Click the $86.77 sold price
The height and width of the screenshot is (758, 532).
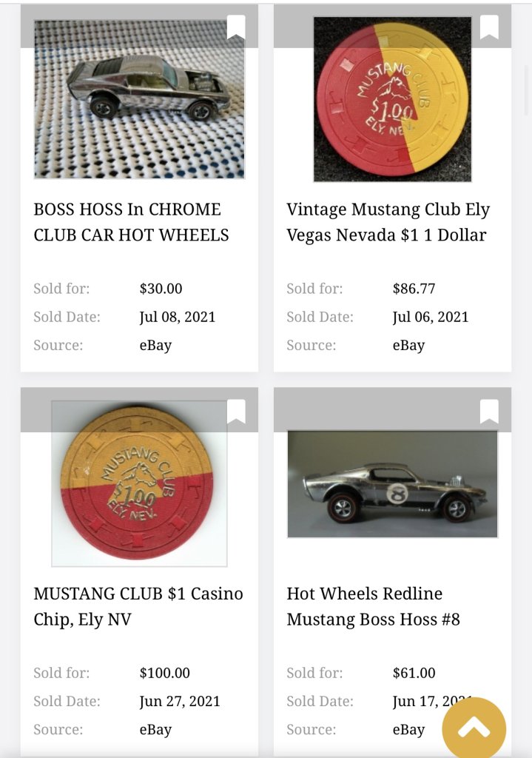414,289
